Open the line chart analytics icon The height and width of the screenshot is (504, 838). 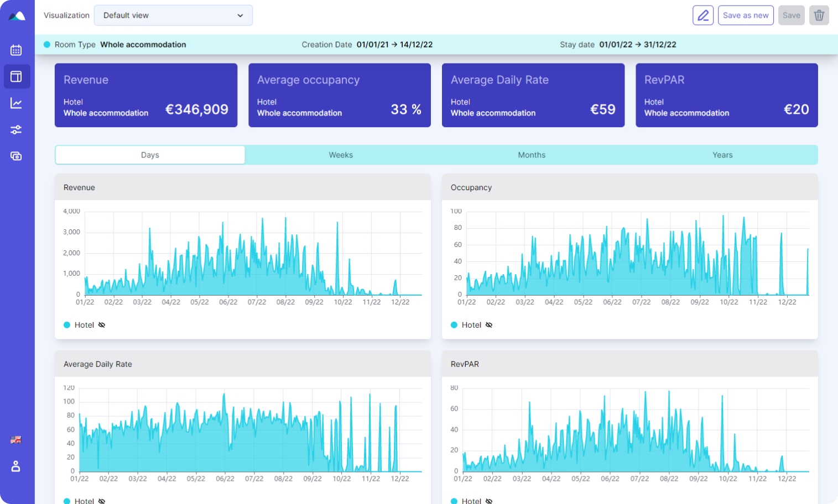click(x=16, y=103)
